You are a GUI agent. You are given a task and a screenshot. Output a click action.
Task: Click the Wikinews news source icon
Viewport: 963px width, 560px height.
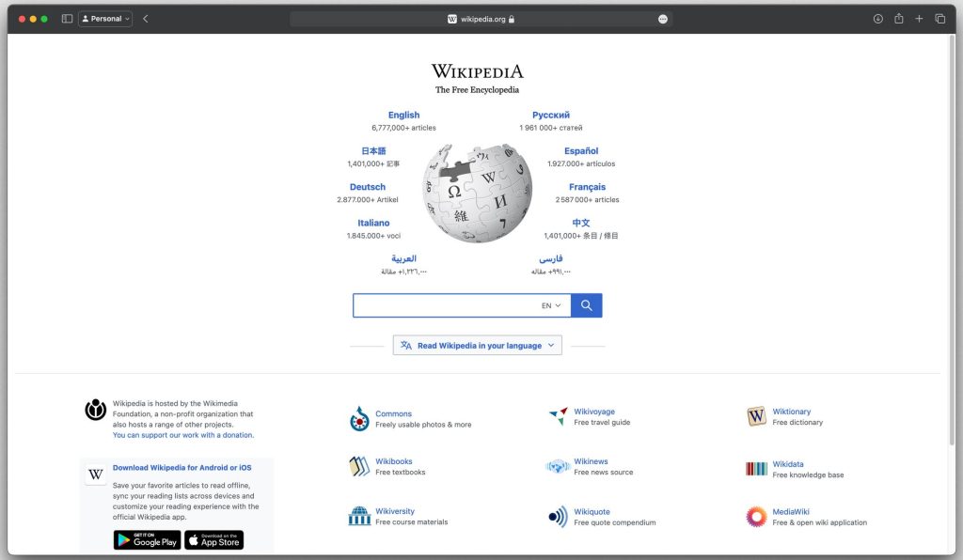coord(557,469)
